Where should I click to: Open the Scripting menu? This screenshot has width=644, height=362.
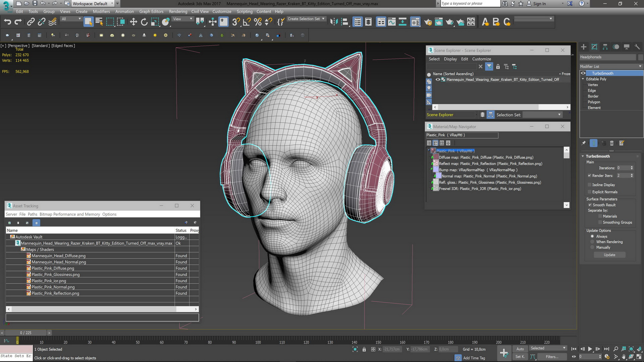pos(245,11)
